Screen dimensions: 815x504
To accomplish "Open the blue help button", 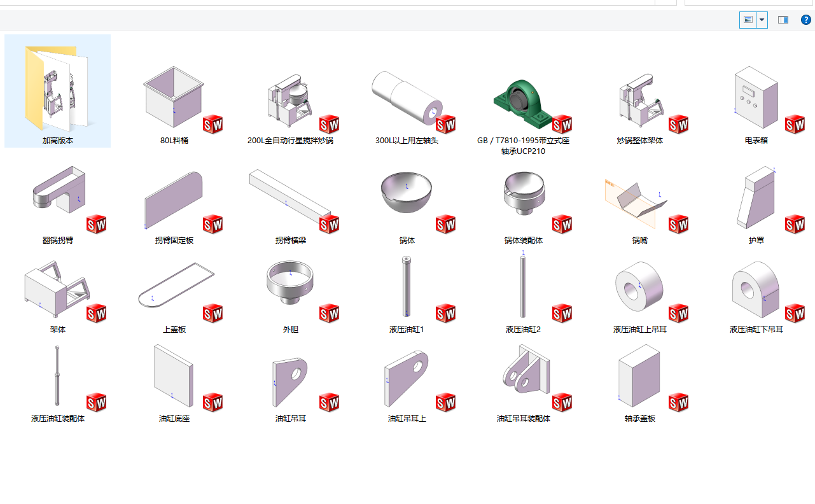I will pyautogui.click(x=806, y=20).
